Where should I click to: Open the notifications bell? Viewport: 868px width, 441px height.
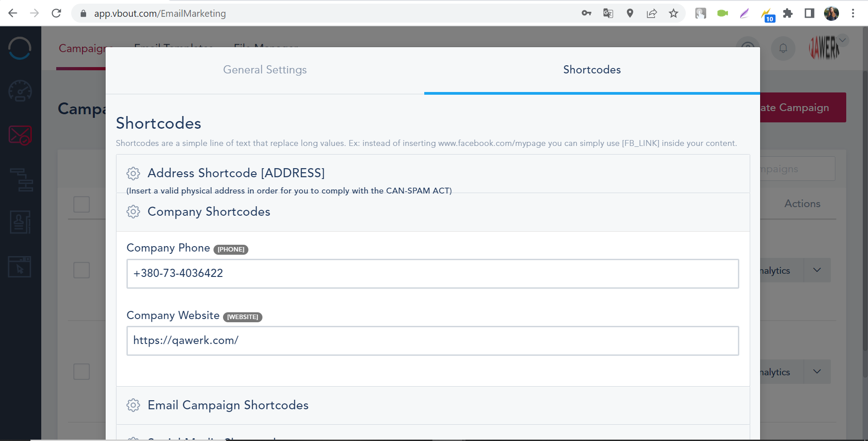coord(783,48)
